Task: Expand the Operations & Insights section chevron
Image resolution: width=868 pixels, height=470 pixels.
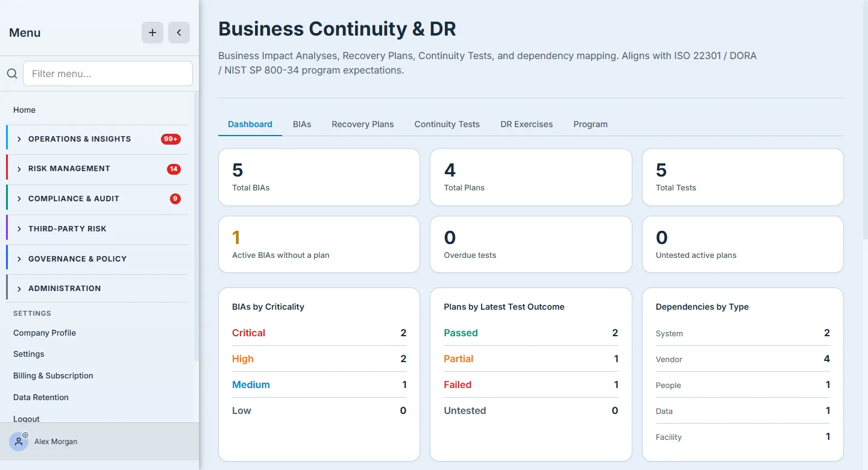Action: [19, 139]
